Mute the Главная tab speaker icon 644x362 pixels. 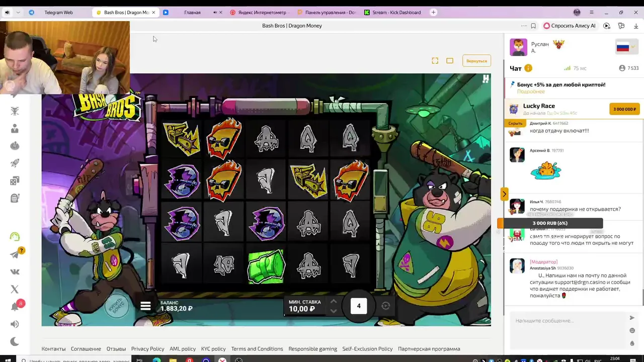[x=215, y=13]
